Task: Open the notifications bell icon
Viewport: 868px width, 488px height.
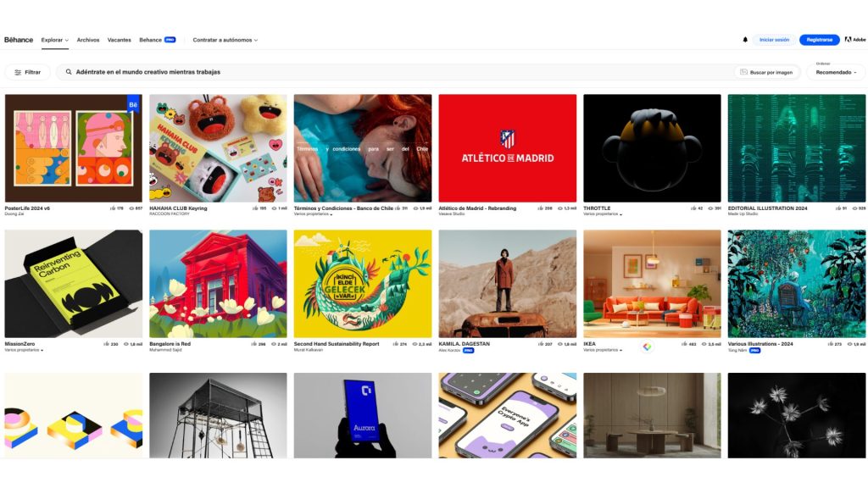Action: [745, 40]
